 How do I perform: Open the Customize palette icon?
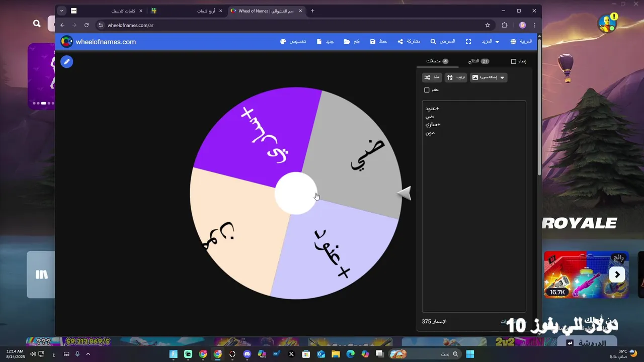(283, 42)
